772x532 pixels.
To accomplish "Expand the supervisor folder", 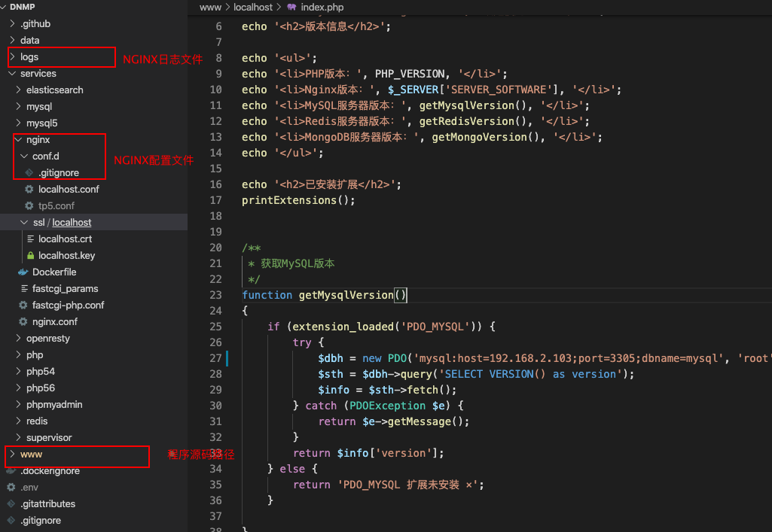I will point(18,438).
